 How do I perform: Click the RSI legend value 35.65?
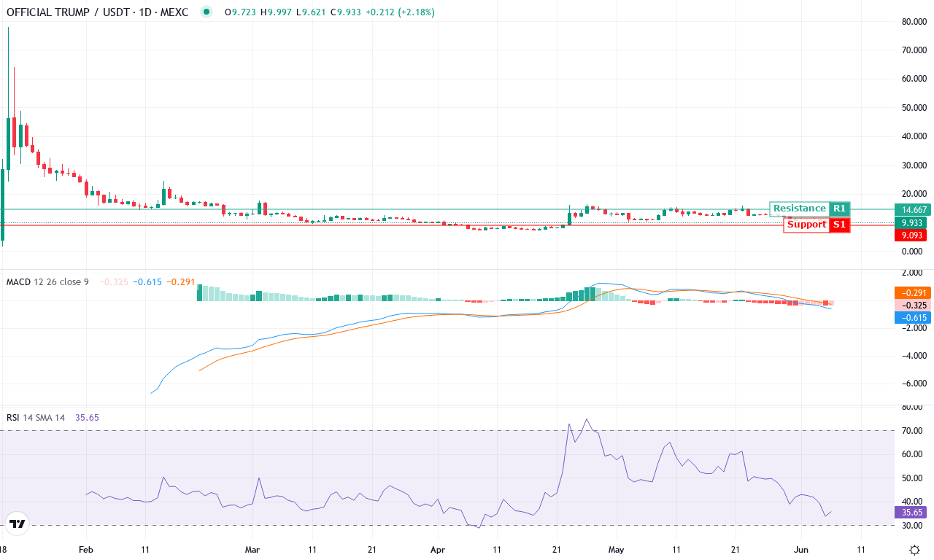coord(87,418)
